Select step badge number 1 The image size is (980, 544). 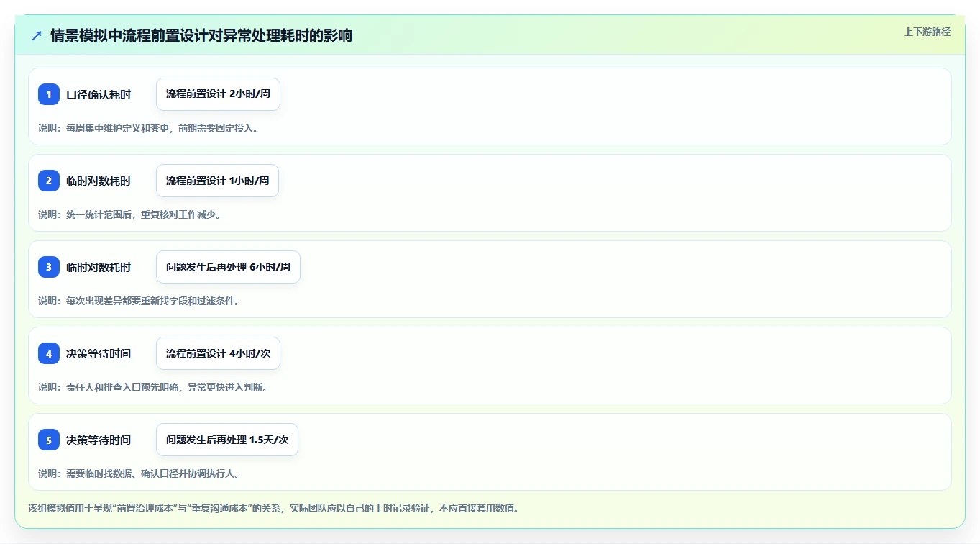(49, 94)
